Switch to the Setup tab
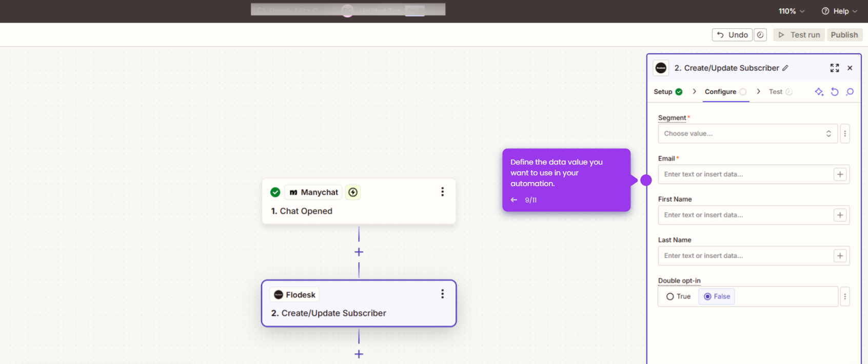Viewport: 868px width, 364px height. [x=668, y=92]
